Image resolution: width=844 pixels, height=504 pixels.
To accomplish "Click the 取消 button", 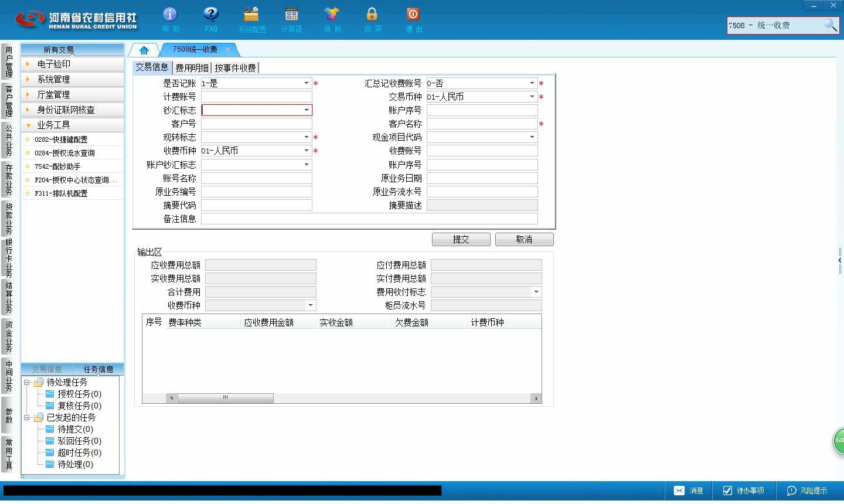I will tap(525, 240).
